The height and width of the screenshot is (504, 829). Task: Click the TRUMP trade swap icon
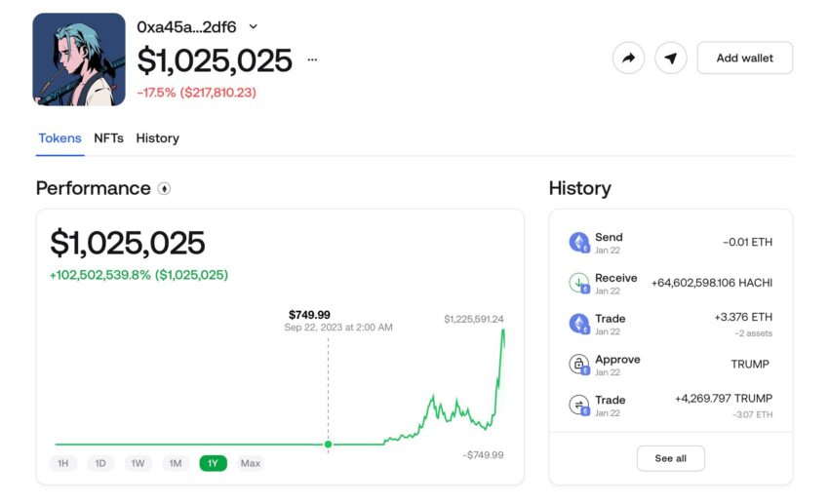[579, 406]
